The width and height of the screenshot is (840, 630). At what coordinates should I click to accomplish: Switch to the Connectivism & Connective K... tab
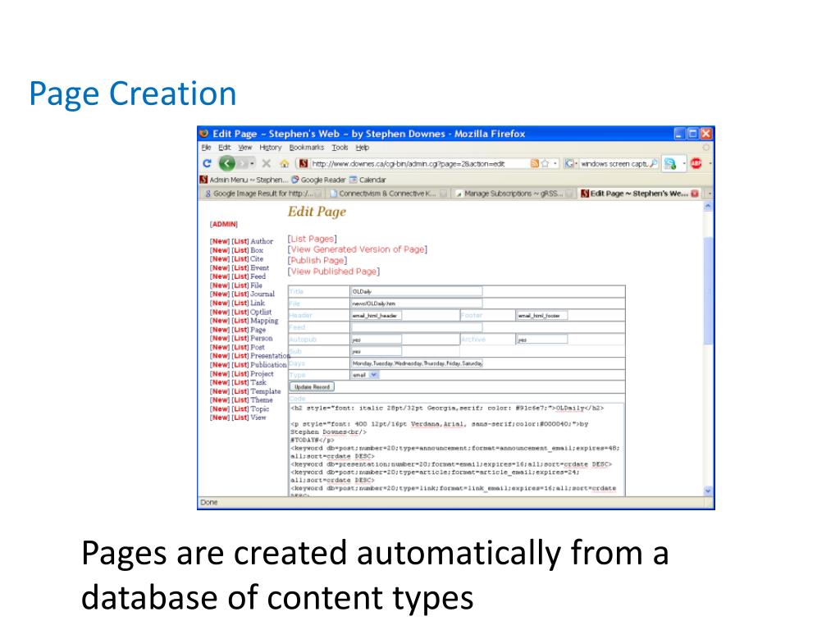click(387, 194)
